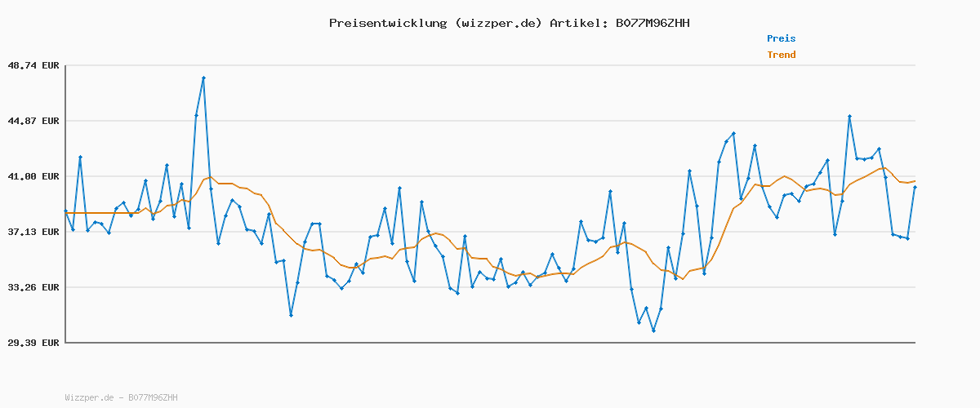Click the 33.26 EUR axis label

tap(33, 287)
